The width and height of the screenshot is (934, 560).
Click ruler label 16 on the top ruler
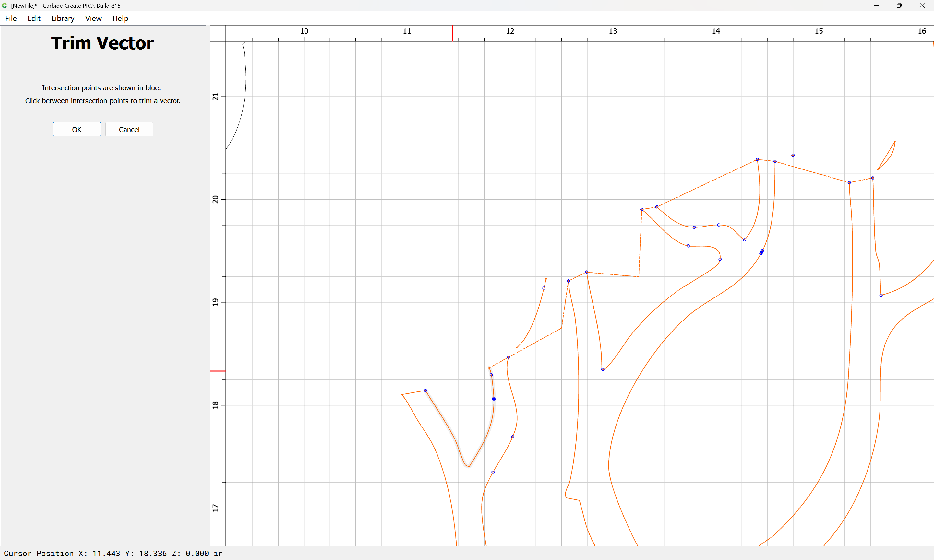point(922,31)
